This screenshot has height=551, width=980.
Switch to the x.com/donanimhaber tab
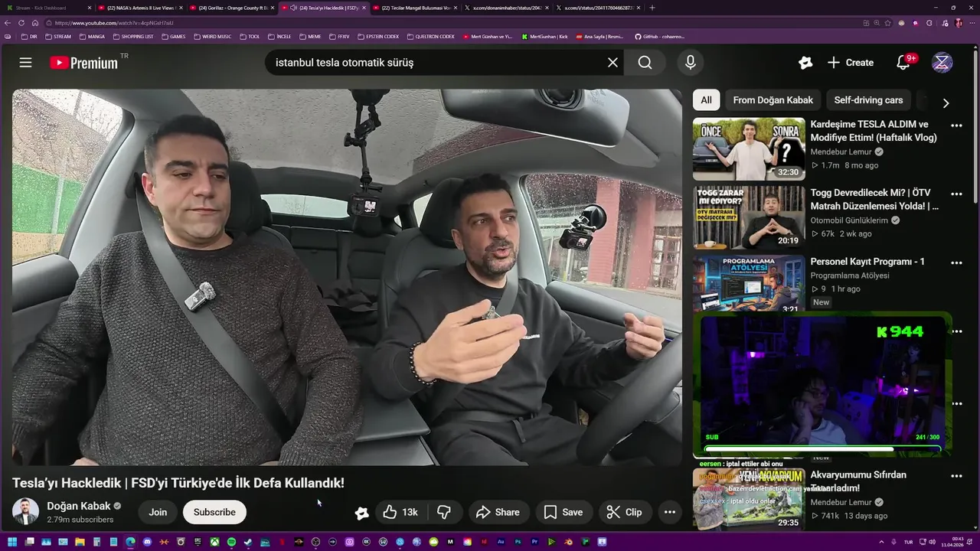(506, 8)
